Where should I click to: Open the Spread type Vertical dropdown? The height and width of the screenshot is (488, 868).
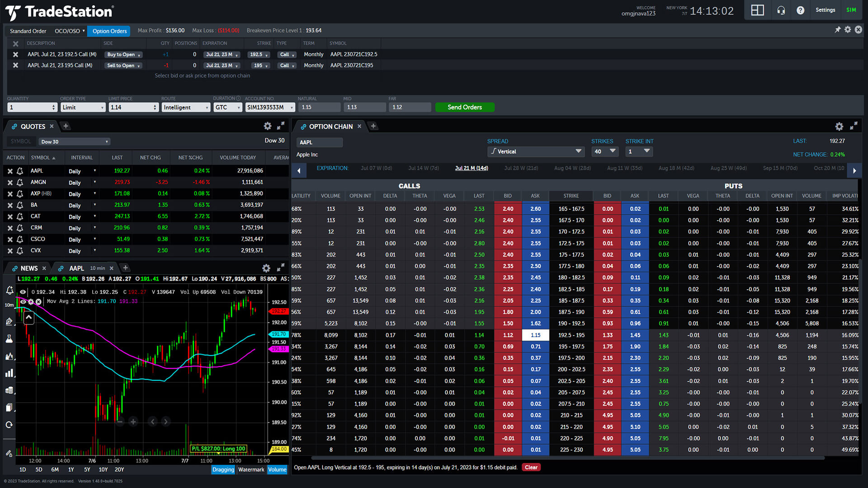536,151
